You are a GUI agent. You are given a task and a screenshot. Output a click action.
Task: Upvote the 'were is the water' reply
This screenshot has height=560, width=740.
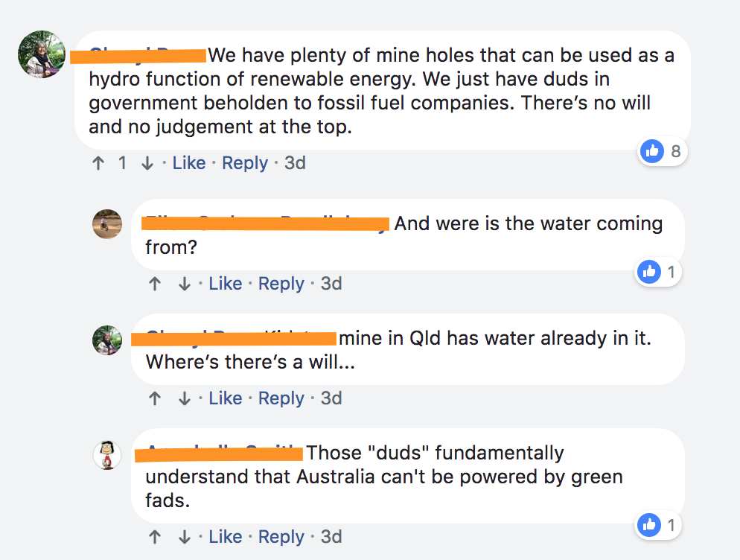pos(155,284)
